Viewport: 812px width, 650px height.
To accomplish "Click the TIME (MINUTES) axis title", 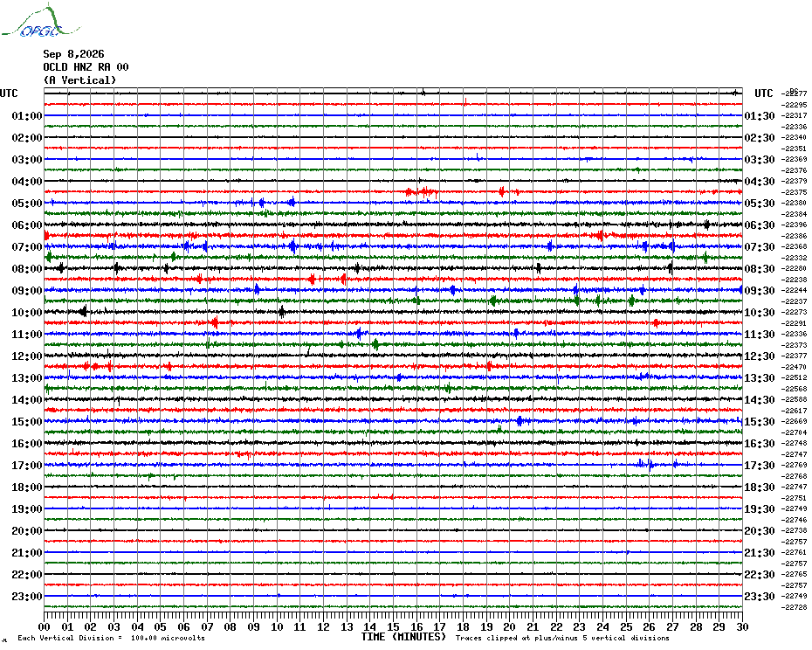I will (x=403, y=637).
